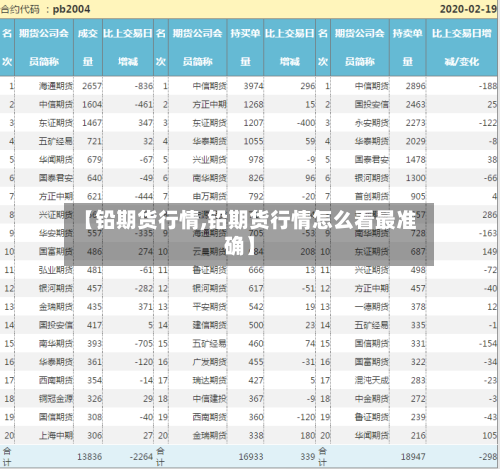Image resolution: width=500 pixels, height=469 pixels.
Task: Click the change value -461
Action: click(x=144, y=104)
